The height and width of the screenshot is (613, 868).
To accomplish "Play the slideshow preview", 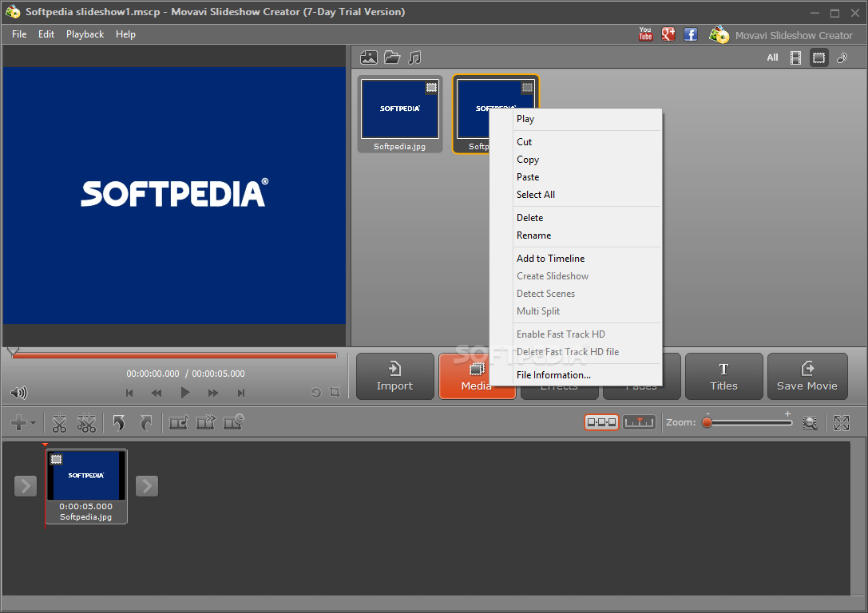I will [185, 393].
